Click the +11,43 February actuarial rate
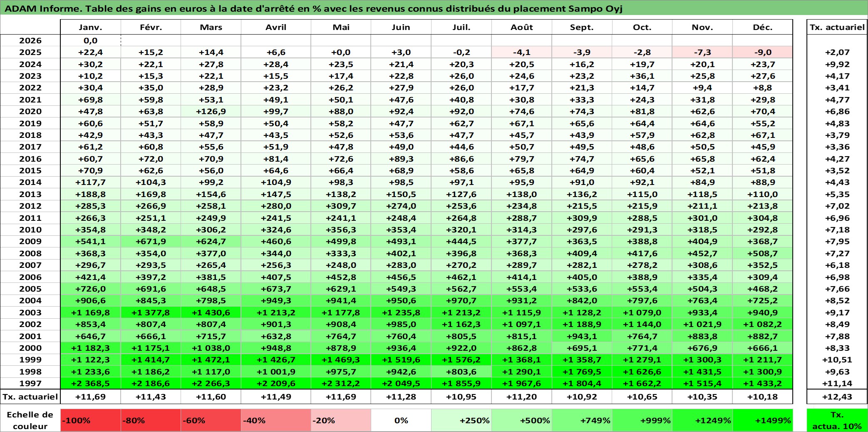The image size is (868, 432). point(151,397)
